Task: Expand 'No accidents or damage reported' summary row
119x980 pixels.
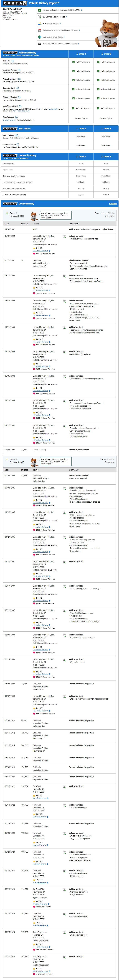Action: click(62, 10)
